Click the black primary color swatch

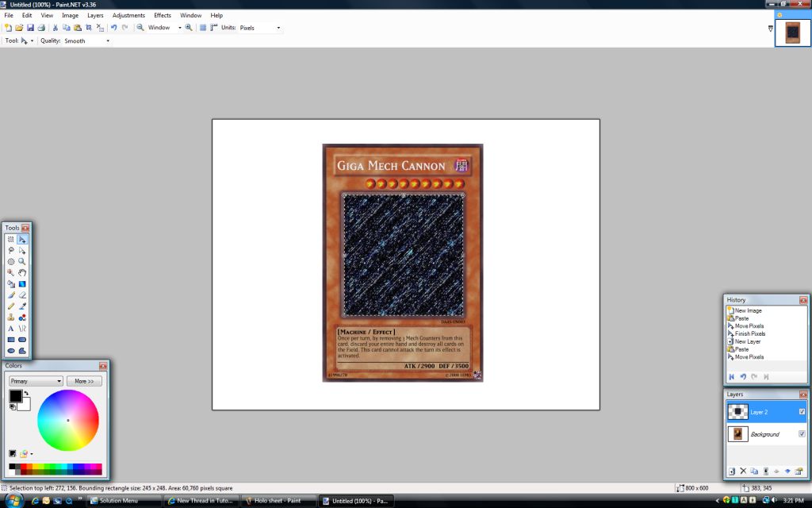coord(15,395)
